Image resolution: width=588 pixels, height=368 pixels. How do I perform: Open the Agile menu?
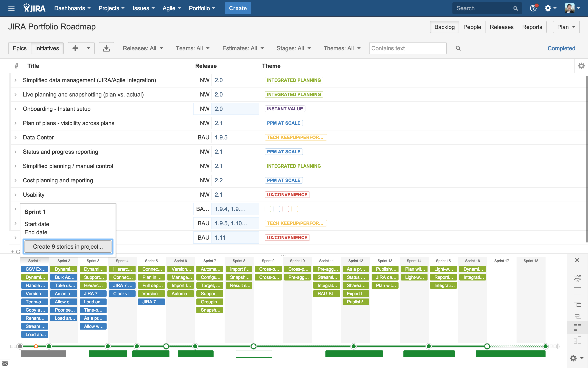click(x=171, y=8)
